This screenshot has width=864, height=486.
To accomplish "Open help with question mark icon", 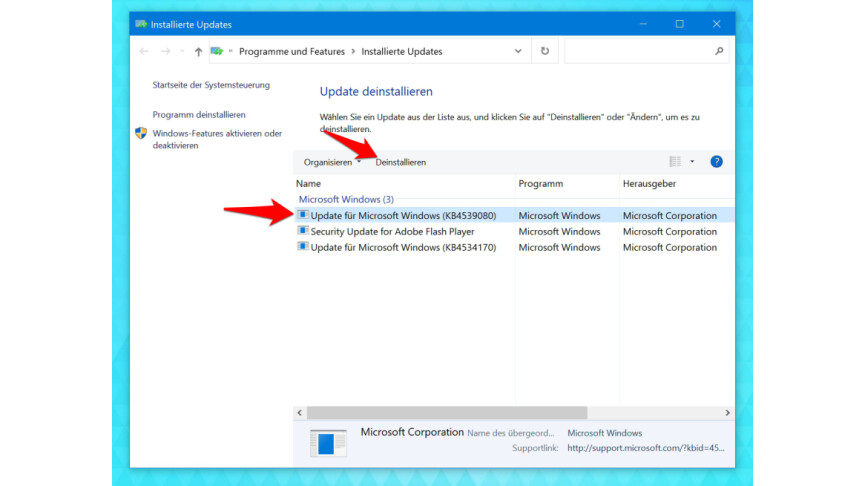I will pyautogui.click(x=716, y=161).
